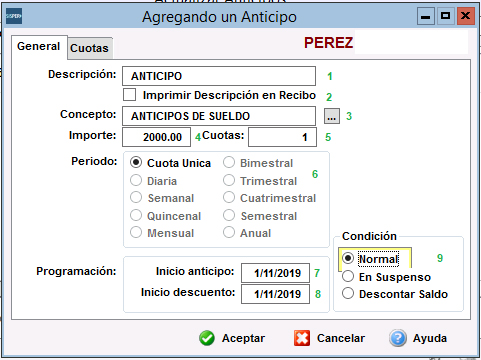Click the Condición group title
This screenshot has width=481, height=360.
369,236
